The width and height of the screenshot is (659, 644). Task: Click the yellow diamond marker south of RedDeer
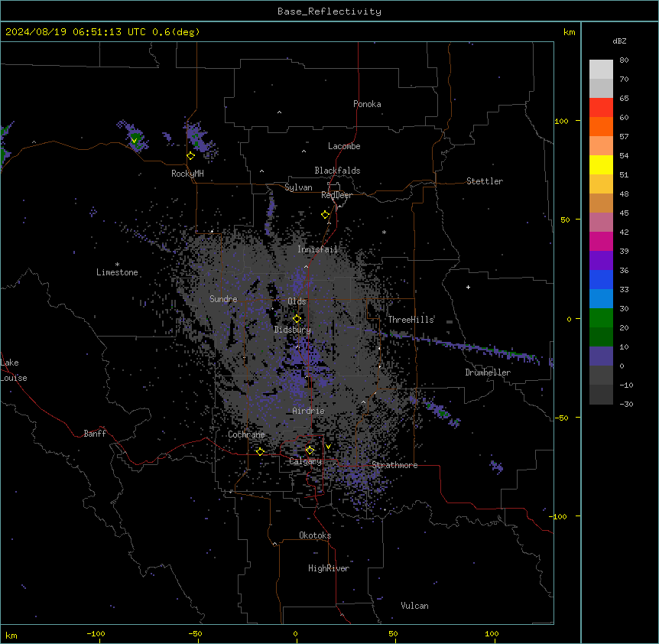pos(325,215)
